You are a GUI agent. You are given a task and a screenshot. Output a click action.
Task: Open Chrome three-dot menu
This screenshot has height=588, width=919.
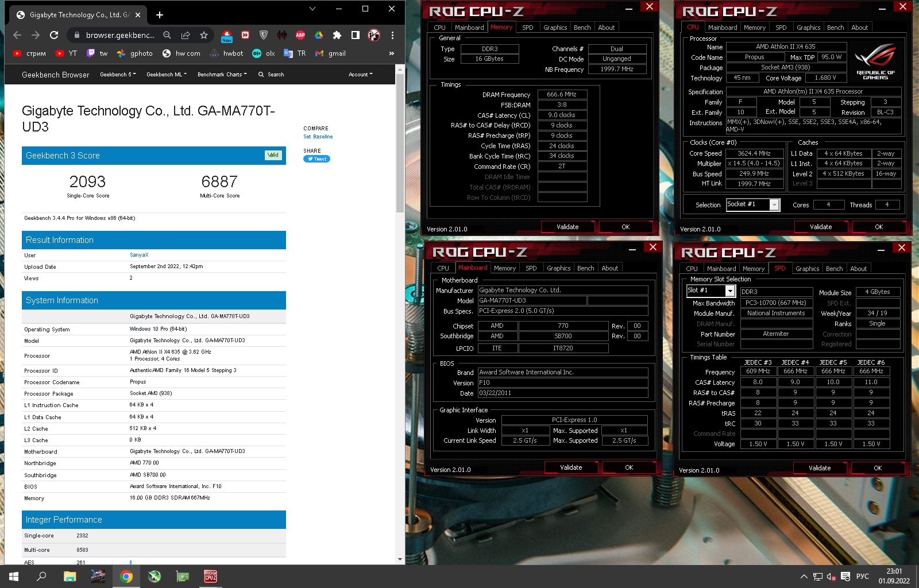[x=392, y=35]
